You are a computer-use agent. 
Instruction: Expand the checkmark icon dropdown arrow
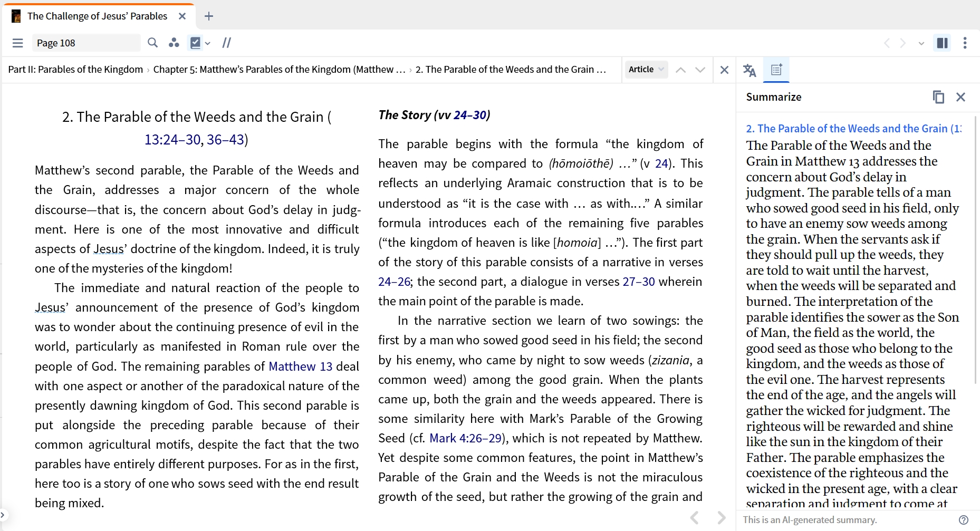[x=208, y=43]
